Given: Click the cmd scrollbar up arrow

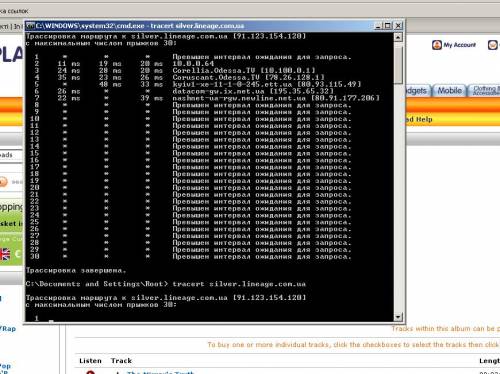Looking at the screenshot, I should (x=398, y=37).
